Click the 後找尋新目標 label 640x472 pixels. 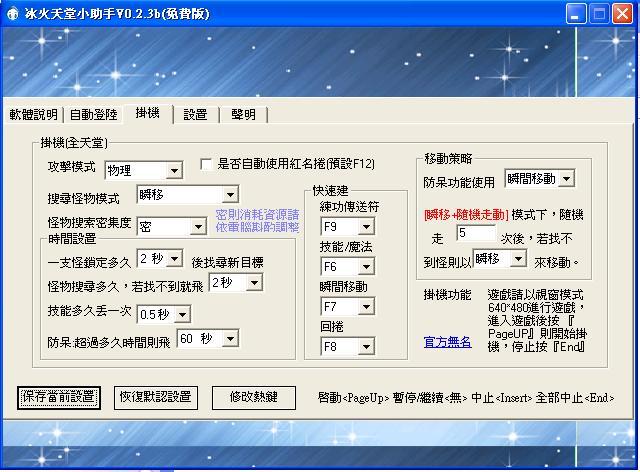coord(227,263)
